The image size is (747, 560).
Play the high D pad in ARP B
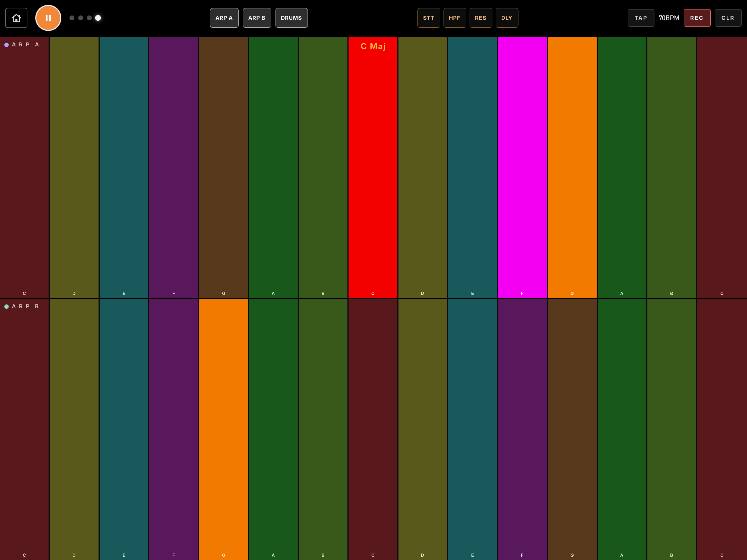pos(422,429)
